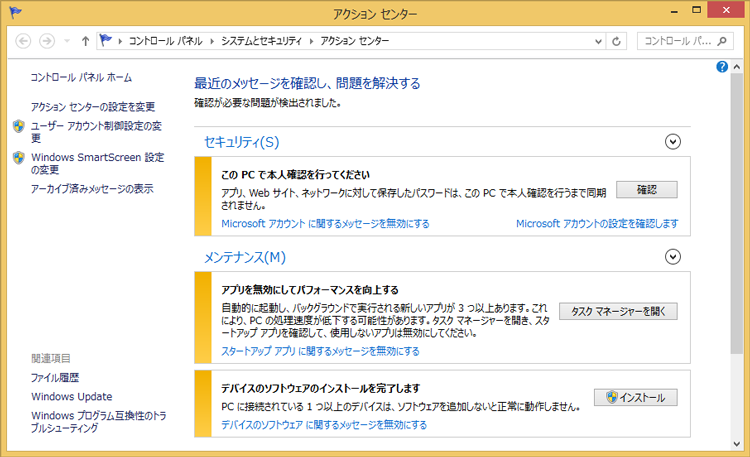Go up one folder level
750x457 pixels.
coord(85,41)
